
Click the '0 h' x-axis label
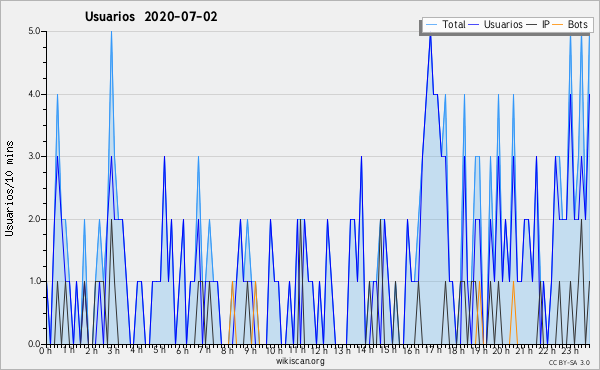(x=45, y=351)
